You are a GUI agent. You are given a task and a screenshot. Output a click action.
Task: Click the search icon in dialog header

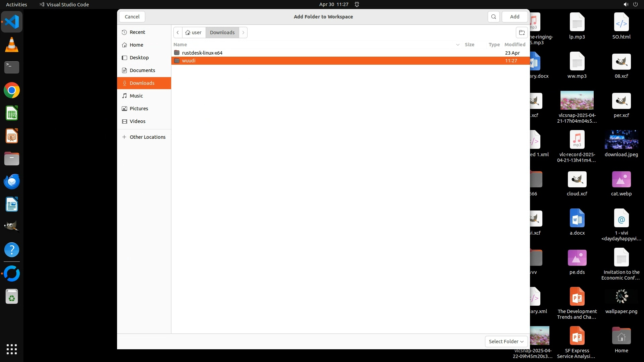pos(493,17)
